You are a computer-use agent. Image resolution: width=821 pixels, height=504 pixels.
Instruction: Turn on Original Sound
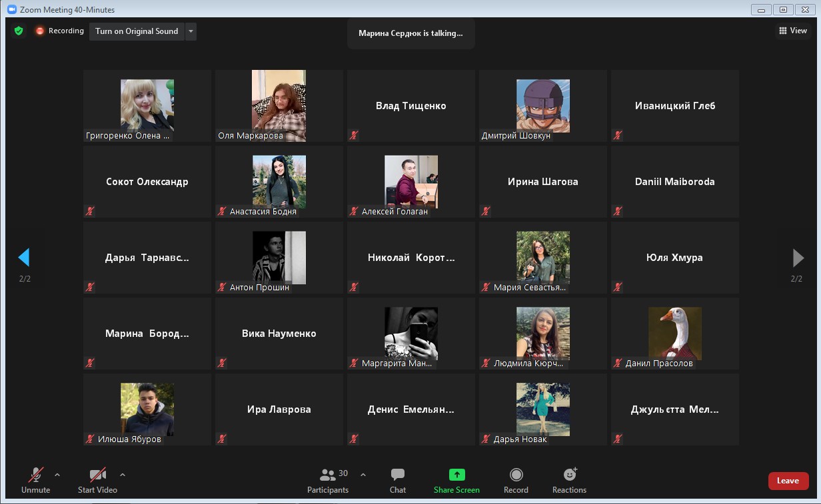pyautogui.click(x=137, y=31)
